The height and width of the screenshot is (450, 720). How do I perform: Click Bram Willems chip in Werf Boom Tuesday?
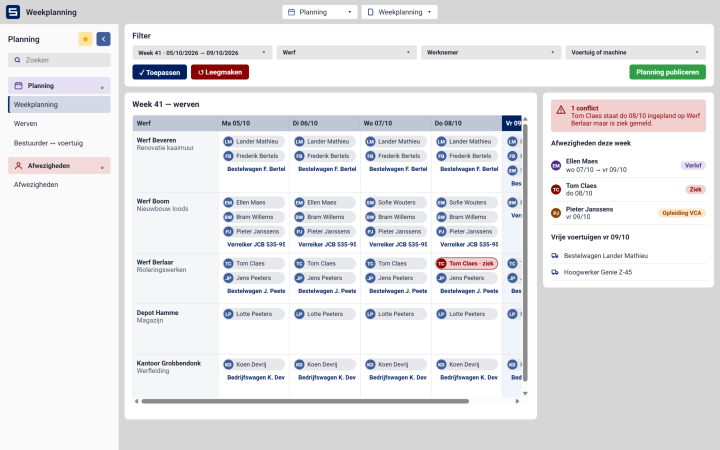(x=325, y=217)
